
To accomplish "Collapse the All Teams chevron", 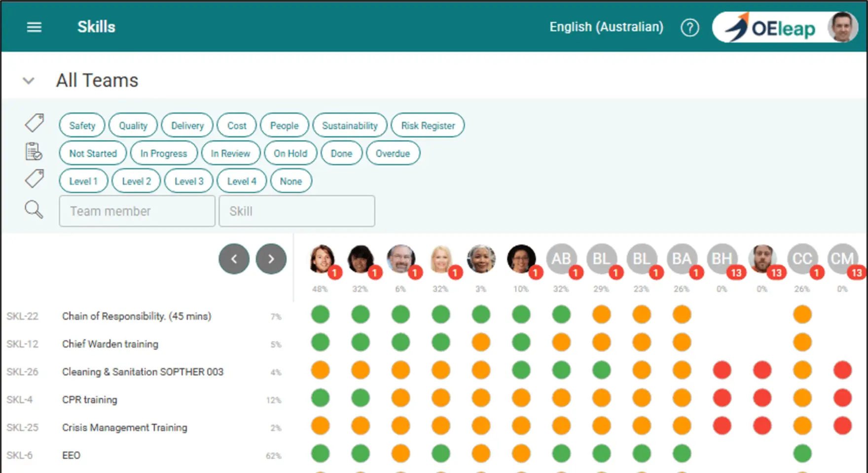I will pyautogui.click(x=29, y=80).
